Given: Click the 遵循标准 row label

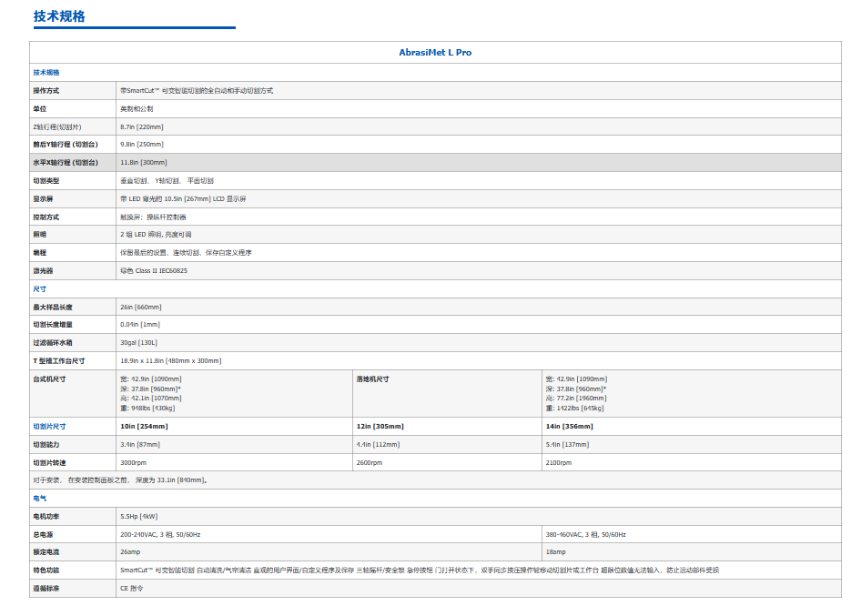Looking at the screenshot, I should [46, 589].
